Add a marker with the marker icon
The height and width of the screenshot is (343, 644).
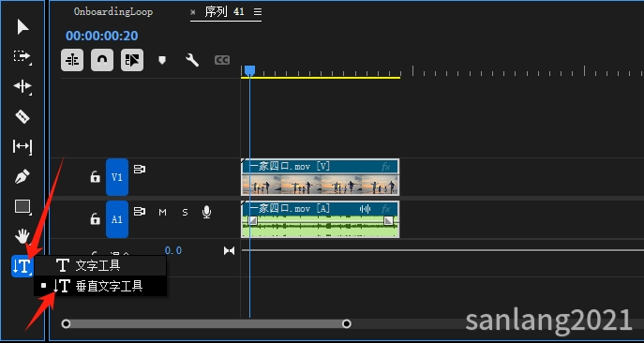click(x=162, y=60)
